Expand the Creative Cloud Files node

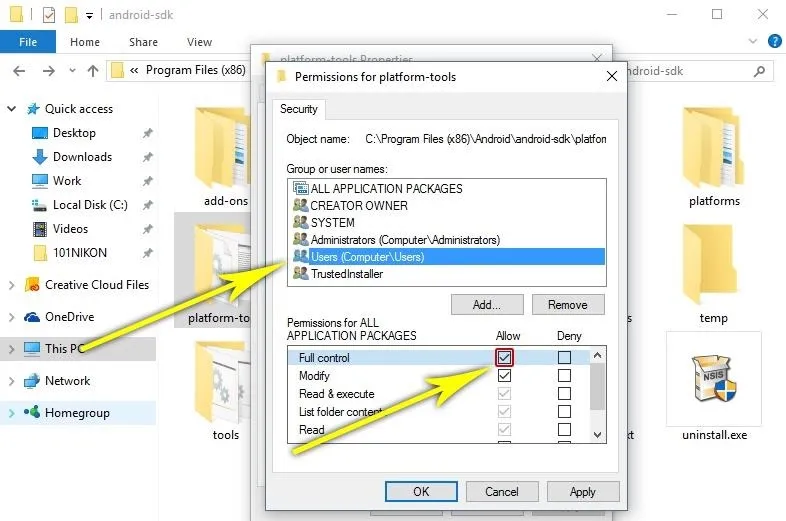pyautogui.click(x=12, y=285)
